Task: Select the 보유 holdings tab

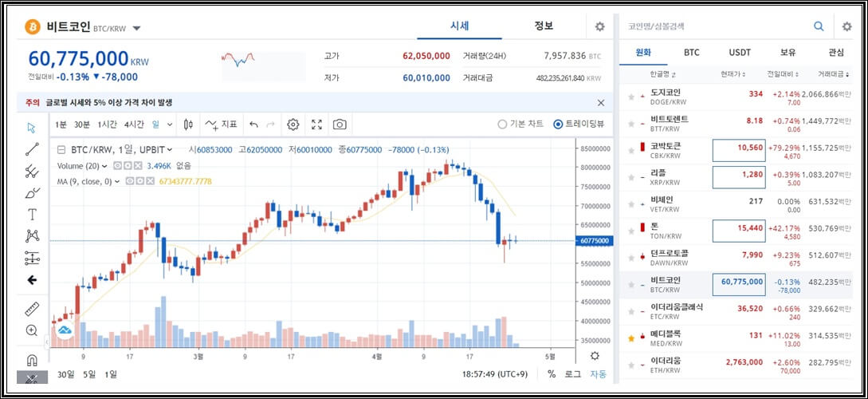Action: 787,53
